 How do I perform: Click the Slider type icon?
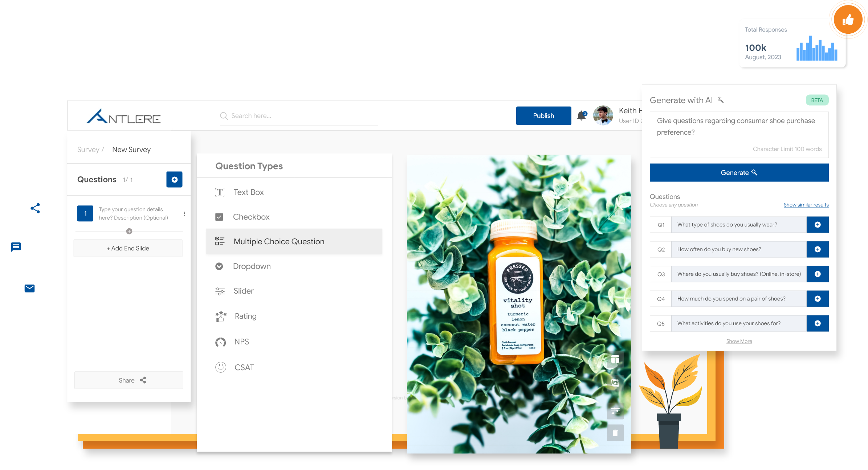(x=220, y=291)
